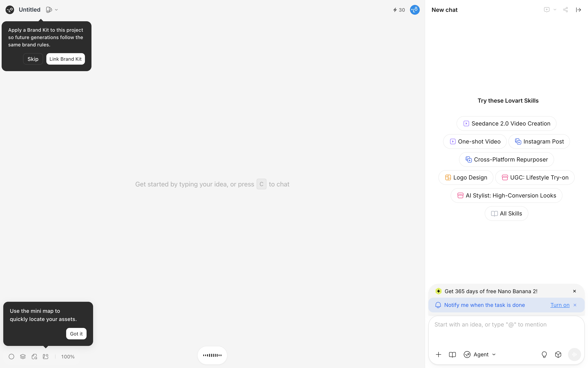Dismiss the notify me banner

pos(575,305)
